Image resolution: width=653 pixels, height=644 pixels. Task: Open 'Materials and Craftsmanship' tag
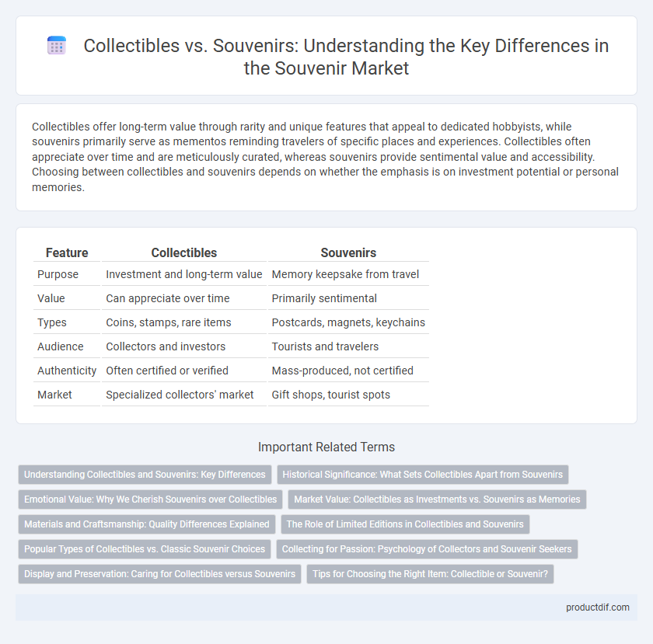click(x=147, y=524)
